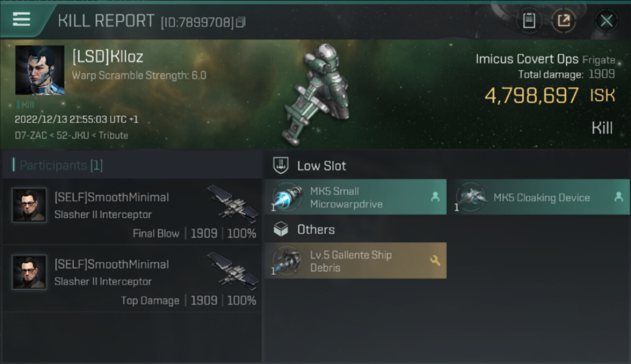631x364 pixels.
Task: Open the Participants [1] tab
Action: coord(58,165)
